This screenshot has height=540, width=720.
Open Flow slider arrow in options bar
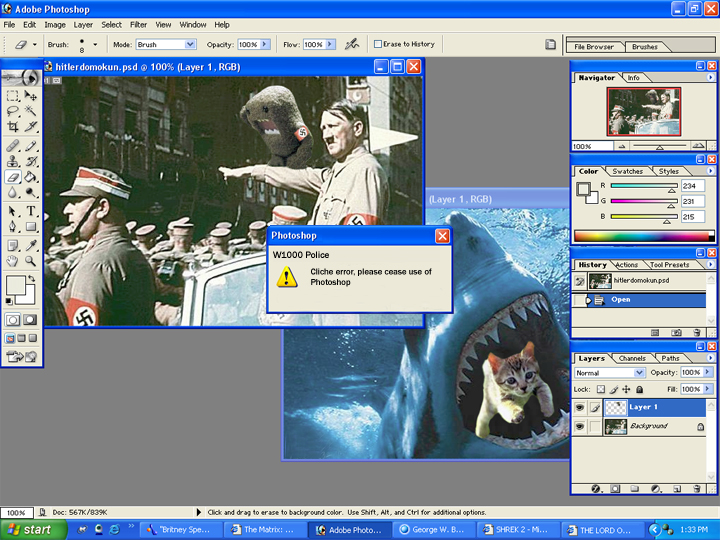click(330, 45)
